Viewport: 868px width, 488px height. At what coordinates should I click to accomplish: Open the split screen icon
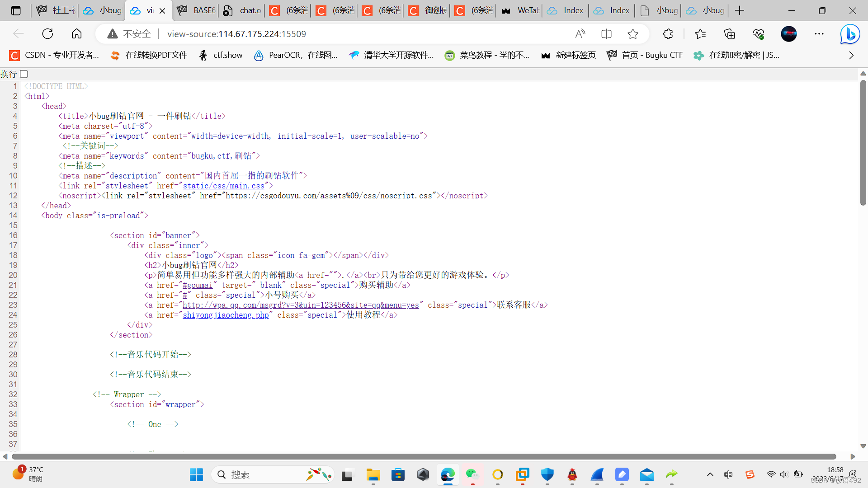pos(606,34)
